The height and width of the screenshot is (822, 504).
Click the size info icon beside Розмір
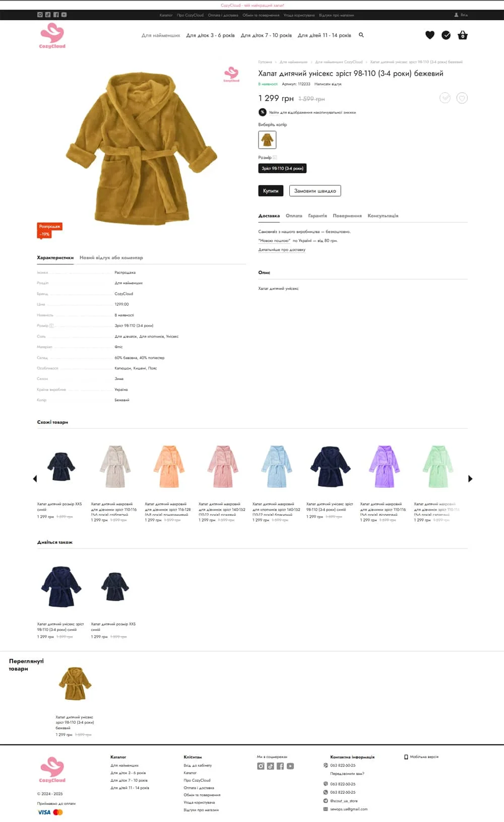pos(275,157)
